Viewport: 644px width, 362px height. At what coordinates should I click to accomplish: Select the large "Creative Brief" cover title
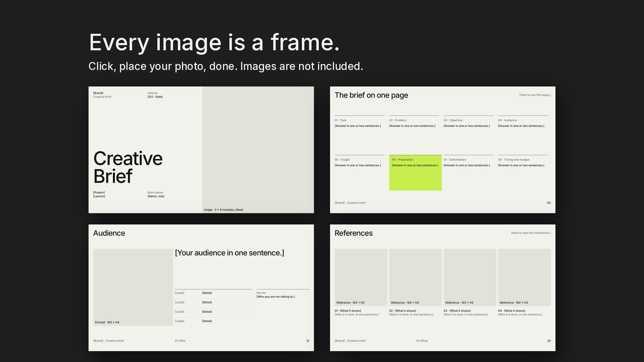click(x=128, y=167)
